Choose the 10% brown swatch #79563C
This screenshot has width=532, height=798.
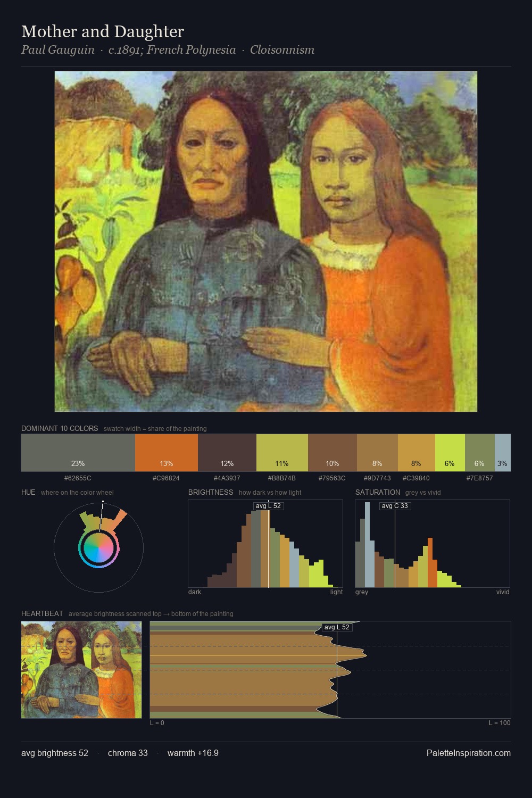coord(332,453)
